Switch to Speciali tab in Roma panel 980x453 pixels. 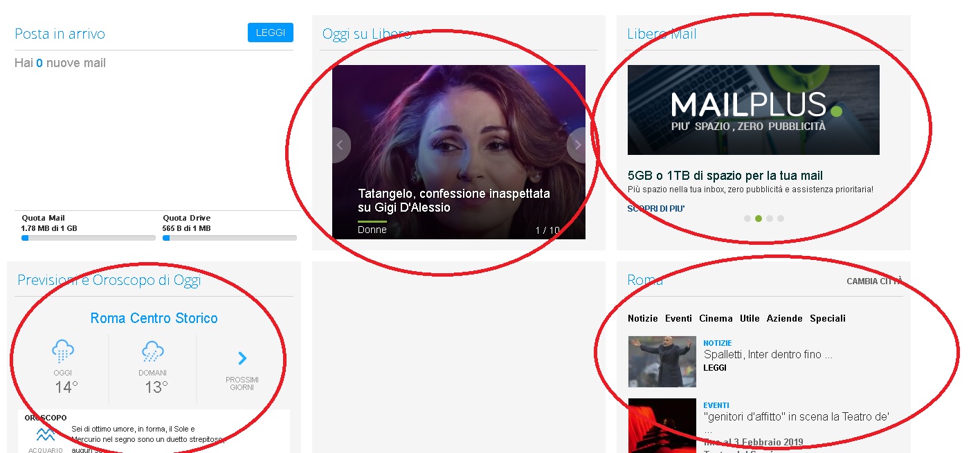coord(828,319)
